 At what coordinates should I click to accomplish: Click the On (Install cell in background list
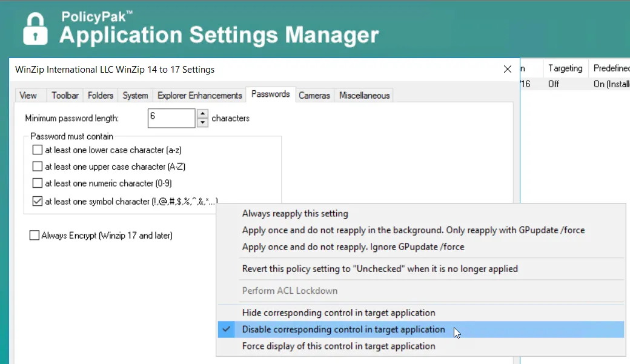point(611,84)
